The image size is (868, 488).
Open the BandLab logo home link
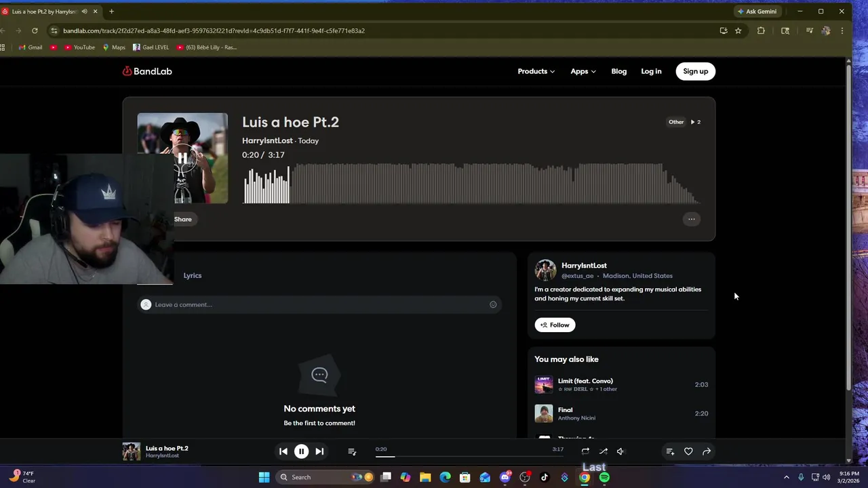point(147,71)
